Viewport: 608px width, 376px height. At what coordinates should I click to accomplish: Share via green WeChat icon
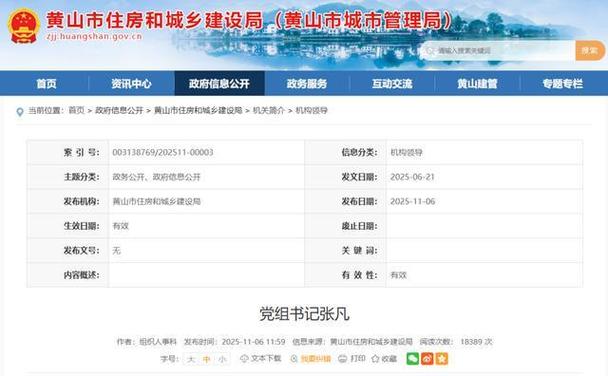point(413,359)
